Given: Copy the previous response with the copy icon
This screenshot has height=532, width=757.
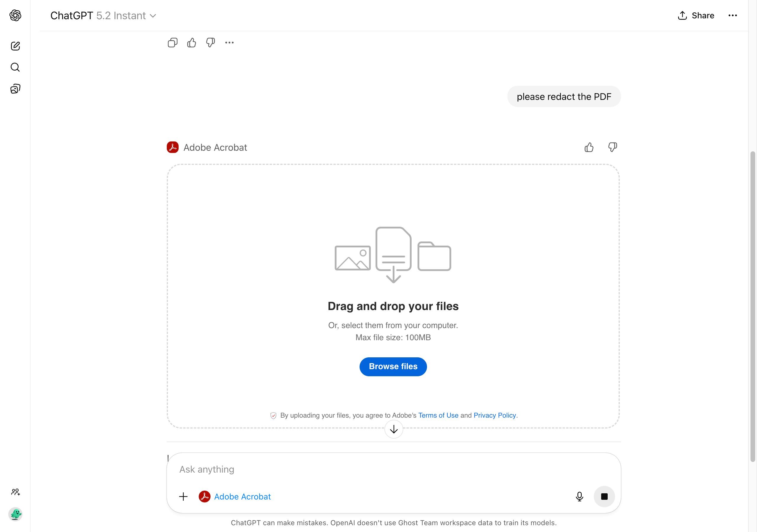Looking at the screenshot, I should coord(172,43).
